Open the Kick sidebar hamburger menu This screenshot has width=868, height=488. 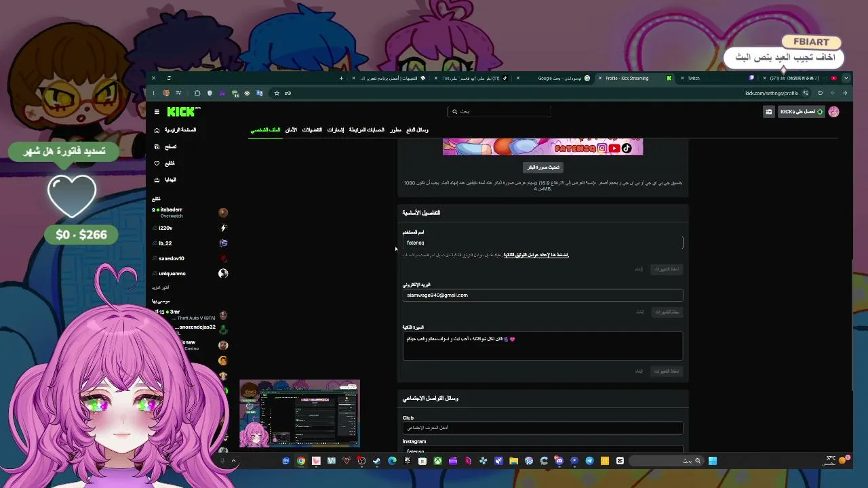157,112
